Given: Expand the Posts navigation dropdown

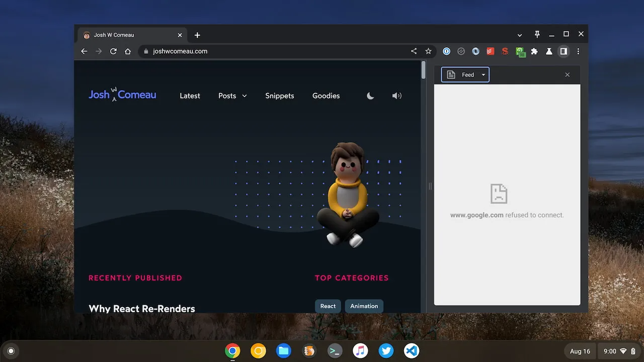Looking at the screenshot, I should 232,96.
